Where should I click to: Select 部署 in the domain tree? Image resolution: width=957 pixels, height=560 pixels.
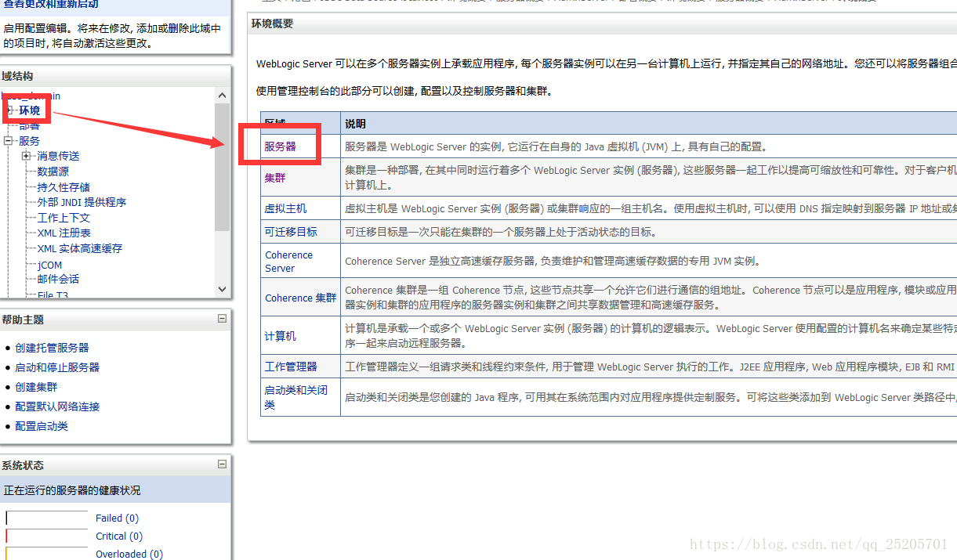pos(29,125)
